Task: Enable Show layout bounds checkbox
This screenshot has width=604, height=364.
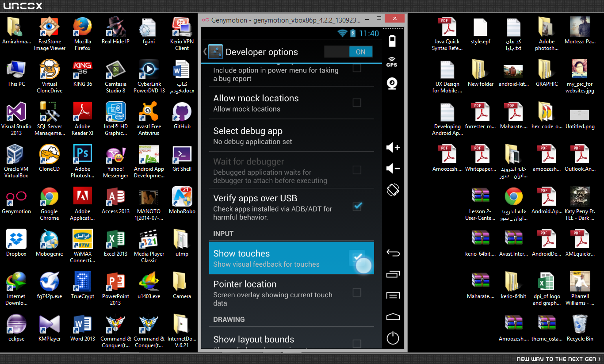Action: 356,344
